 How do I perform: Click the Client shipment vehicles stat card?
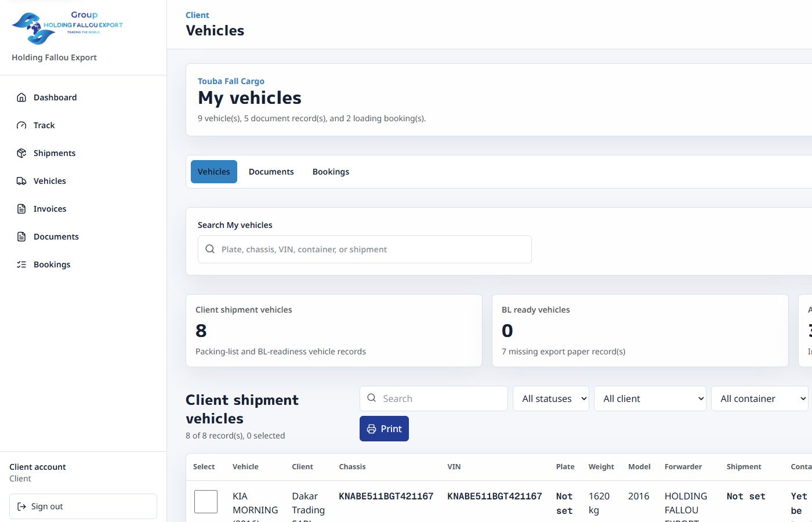[334, 331]
